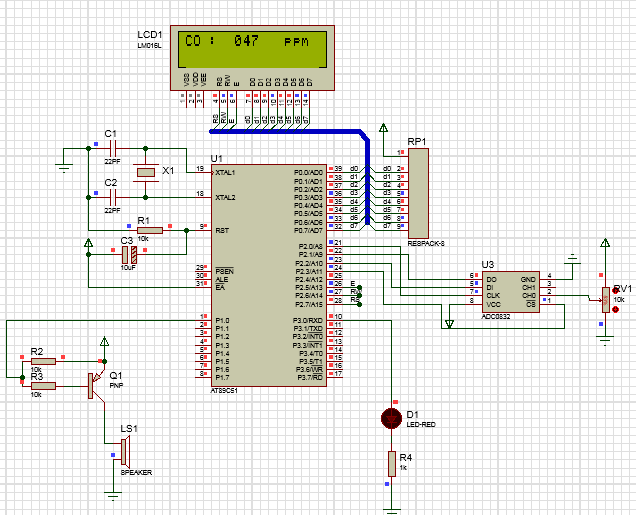
Task: Select the power terminal above RP1
Action: point(383,129)
